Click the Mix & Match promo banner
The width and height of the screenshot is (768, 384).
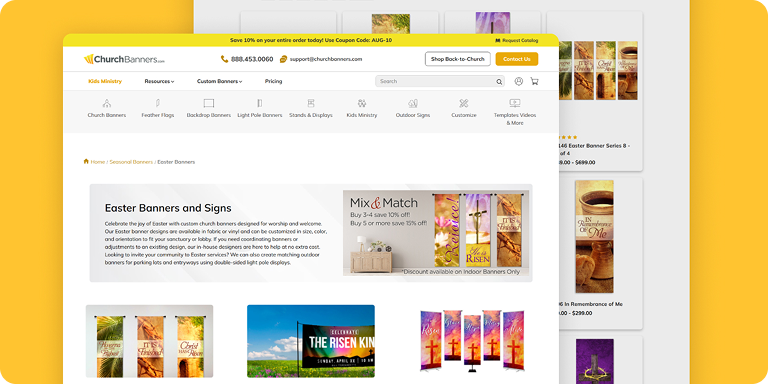(x=436, y=233)
